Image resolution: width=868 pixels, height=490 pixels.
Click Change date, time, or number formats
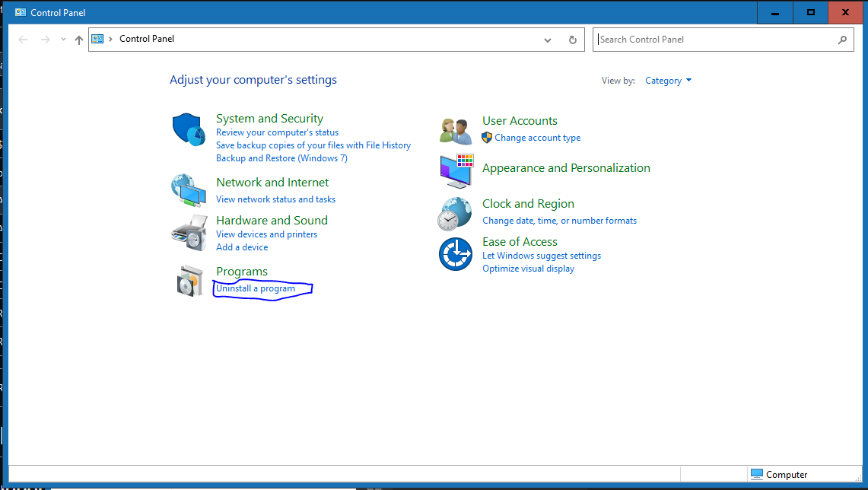point(560,221)
